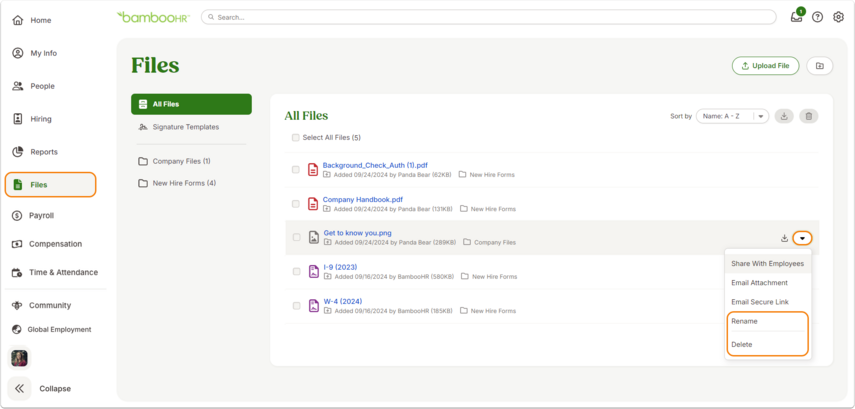Choose Share With Employees option
The image size is (855, 409).
[x=768, y=263]
